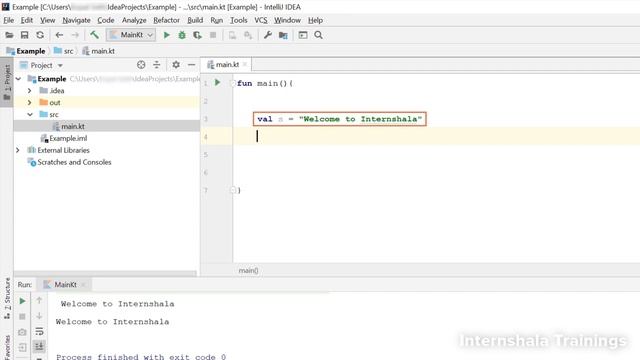Click the Example breadcrumb
This screenshot has height=360, width=640.
pos(26,51)
